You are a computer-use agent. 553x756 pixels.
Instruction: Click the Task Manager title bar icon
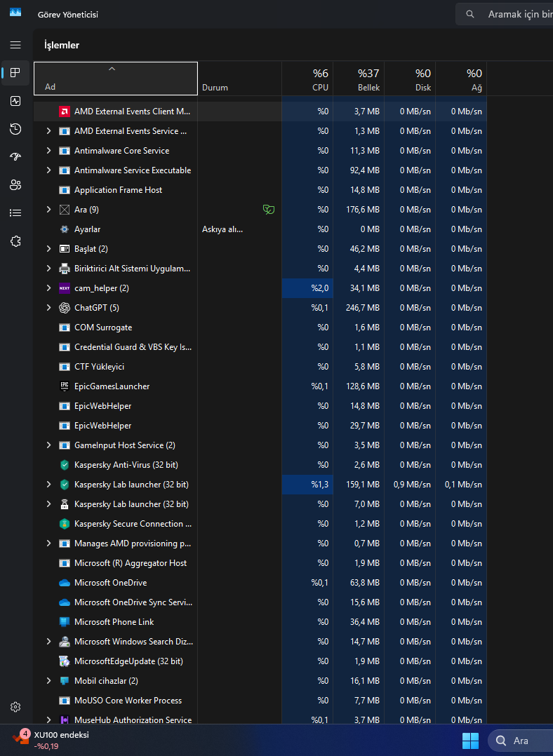click(15, 12)
